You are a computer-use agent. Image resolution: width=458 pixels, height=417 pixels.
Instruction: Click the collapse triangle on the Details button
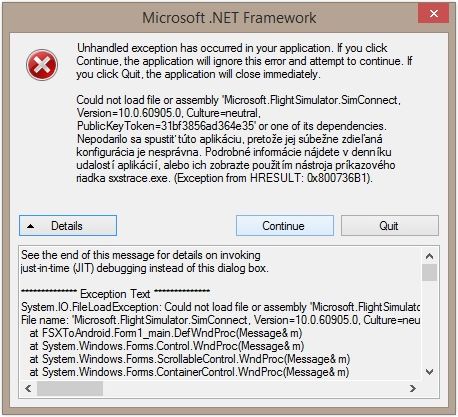click(31, 226)
